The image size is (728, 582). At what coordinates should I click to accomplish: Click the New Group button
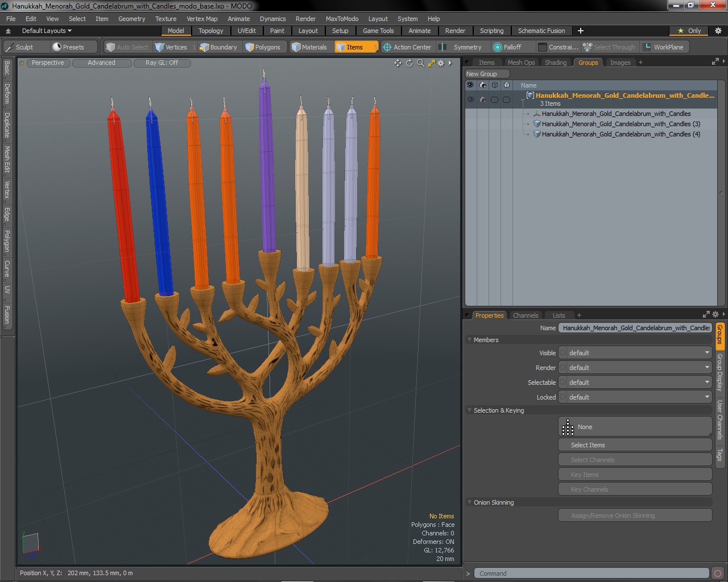click(487, 74)
